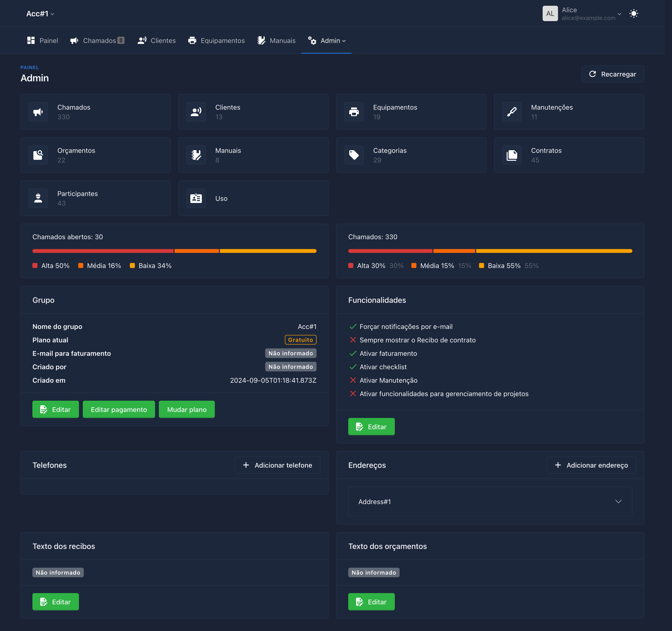Screen dimensions: 672x631
Task: Click the red Alta 50% legend swatch
Action: [x=35, y=266]
